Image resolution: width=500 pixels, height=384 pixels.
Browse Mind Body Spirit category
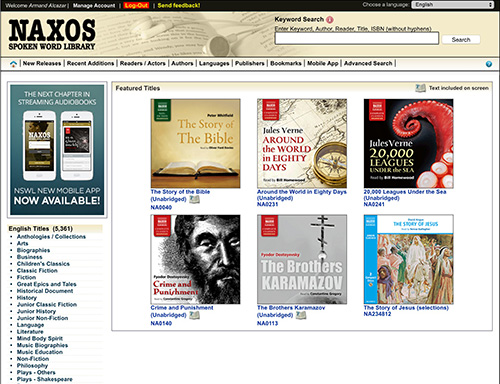pyautogui.click(x=40, y=338)
